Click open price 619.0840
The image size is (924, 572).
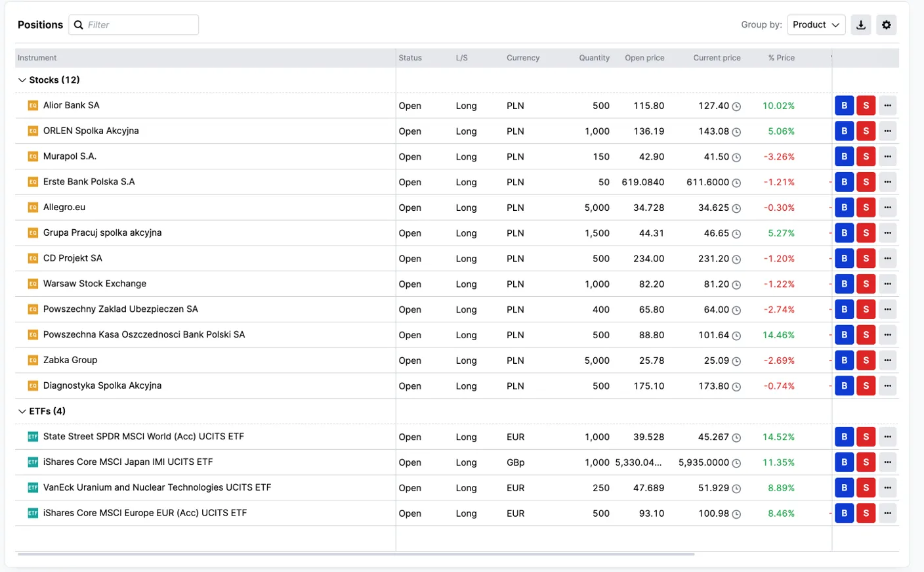(643, 182)
